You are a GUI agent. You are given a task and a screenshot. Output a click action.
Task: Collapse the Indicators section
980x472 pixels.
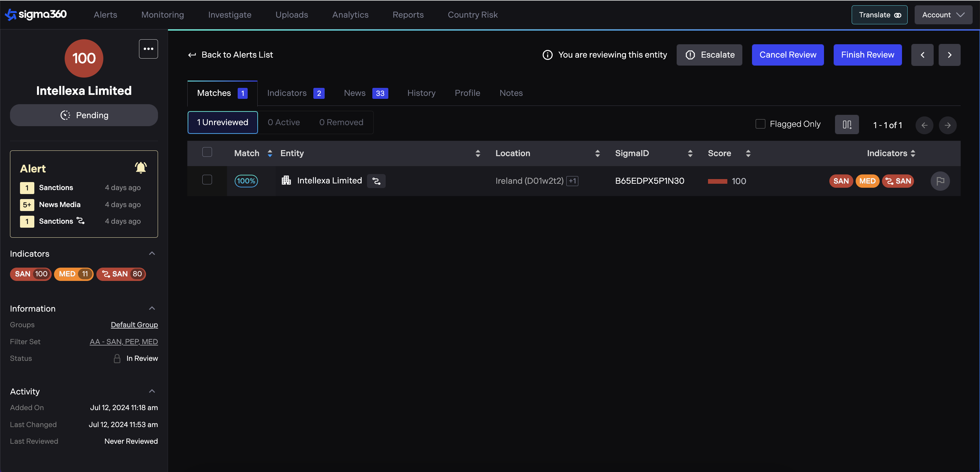coord(152,254)
